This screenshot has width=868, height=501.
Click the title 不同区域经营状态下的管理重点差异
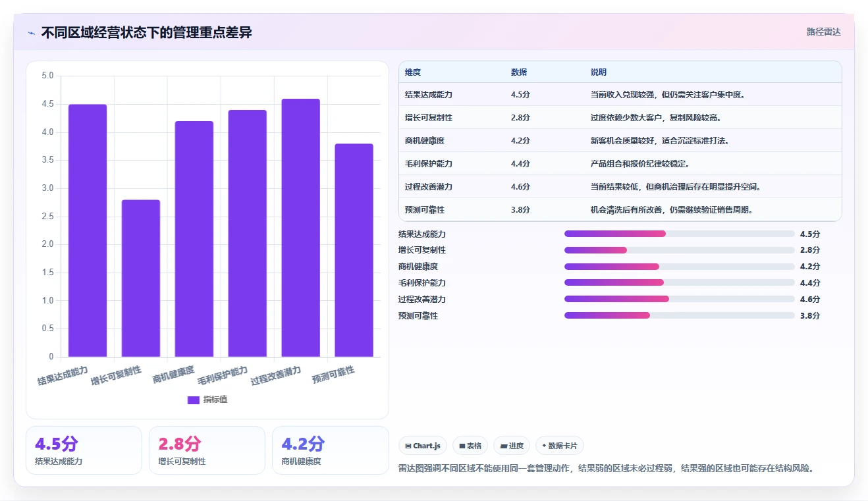click(146, 33)
